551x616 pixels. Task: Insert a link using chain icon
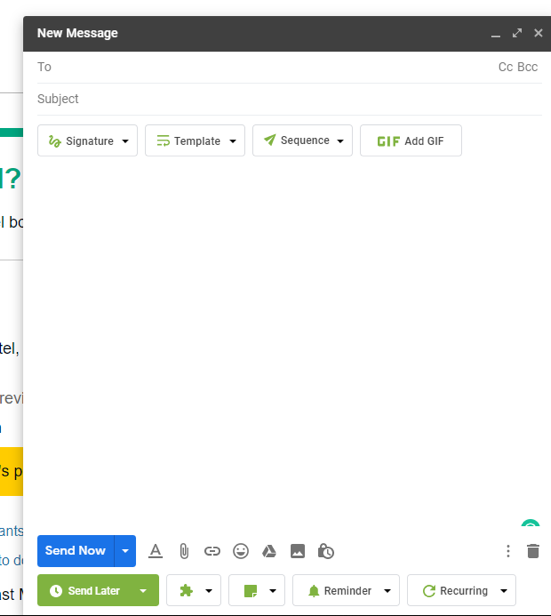coord(212,551)
